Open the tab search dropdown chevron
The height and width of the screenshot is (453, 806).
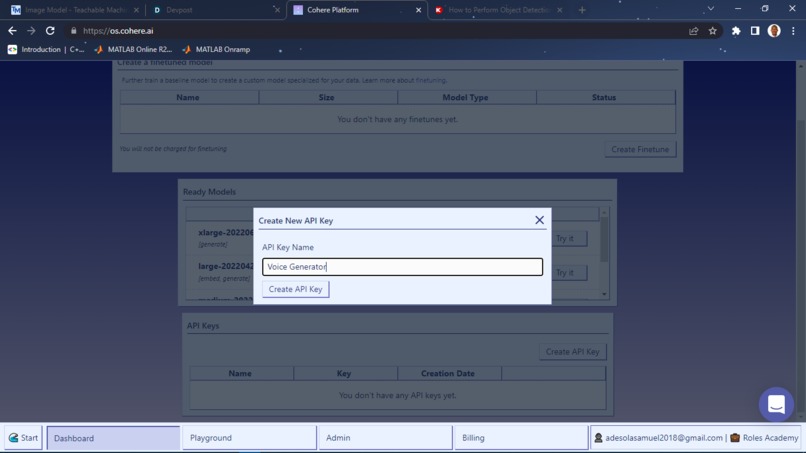click(710, 9)
